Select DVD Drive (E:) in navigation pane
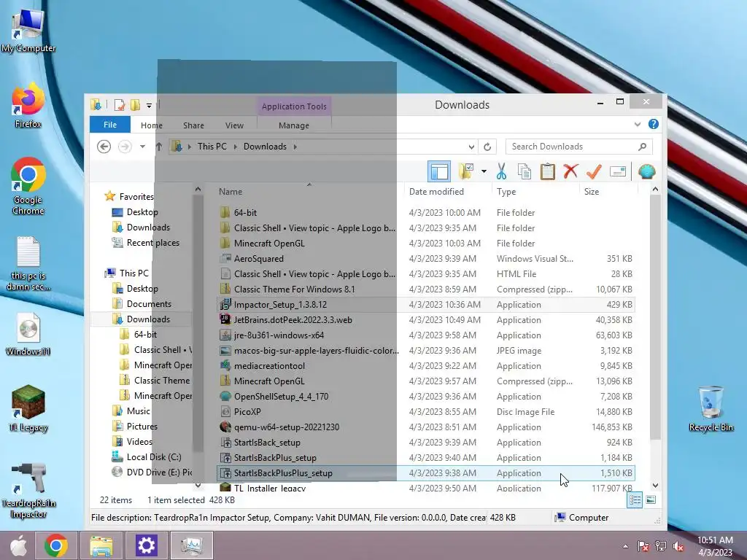Image resolution: width=747 pixels, height=560 pixels. pos(159,472)
